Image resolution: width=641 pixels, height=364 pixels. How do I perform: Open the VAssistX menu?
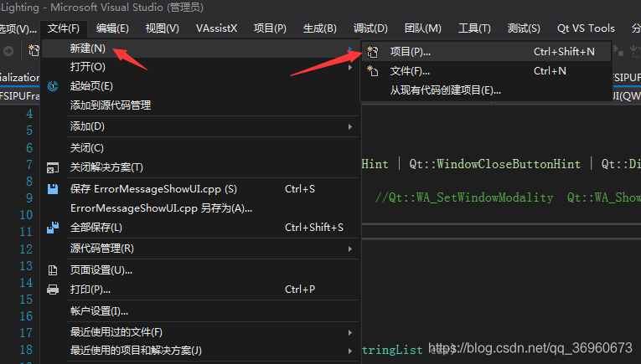tap(216, 28)
